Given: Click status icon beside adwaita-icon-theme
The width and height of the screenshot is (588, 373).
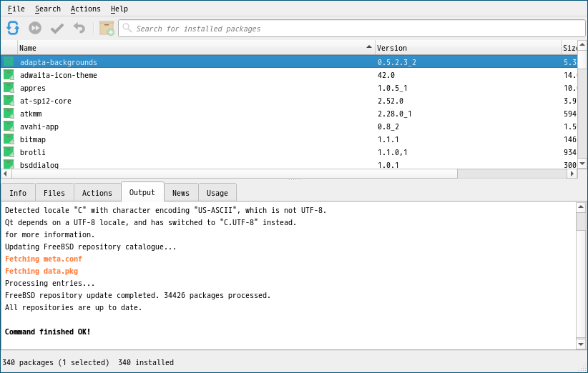Looking at the screenshot, I should [x=9, y=75].
